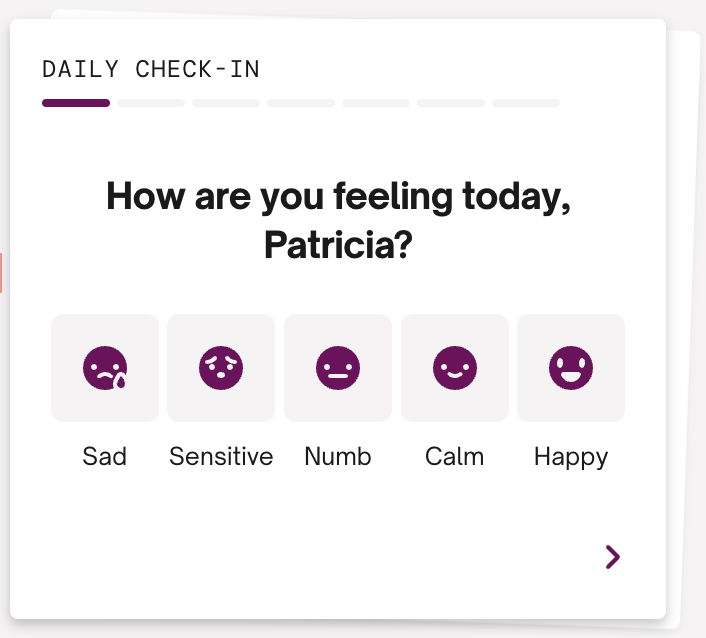Select the Calm smiling face icon
The height and width of the screenshot is (638, 706).
point(455,368)
